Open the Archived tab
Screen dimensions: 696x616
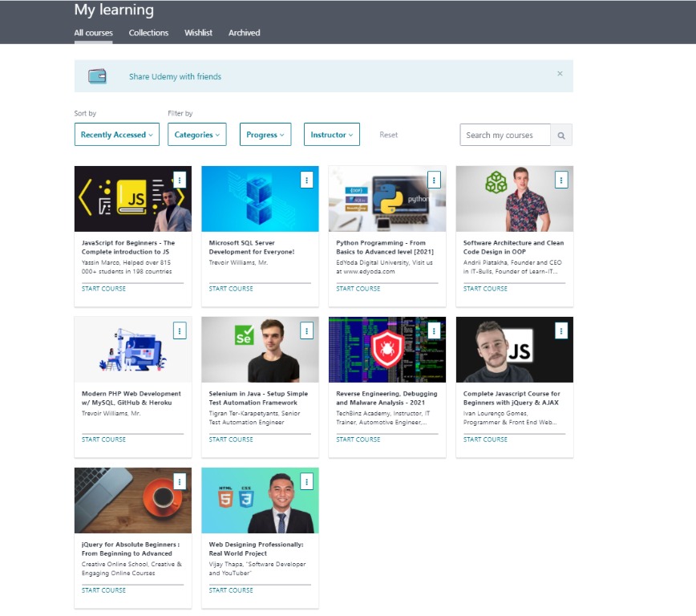244,33
